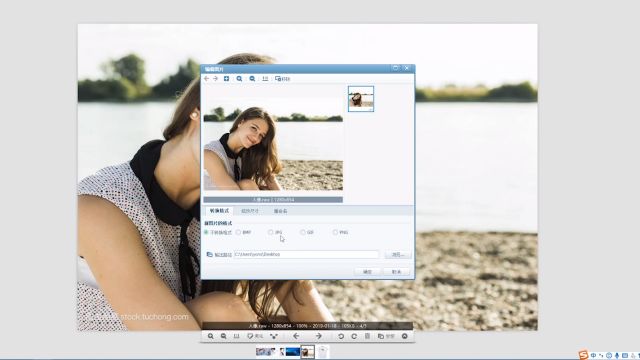Click the share icon in the bottom viewer toolbar

273,336
